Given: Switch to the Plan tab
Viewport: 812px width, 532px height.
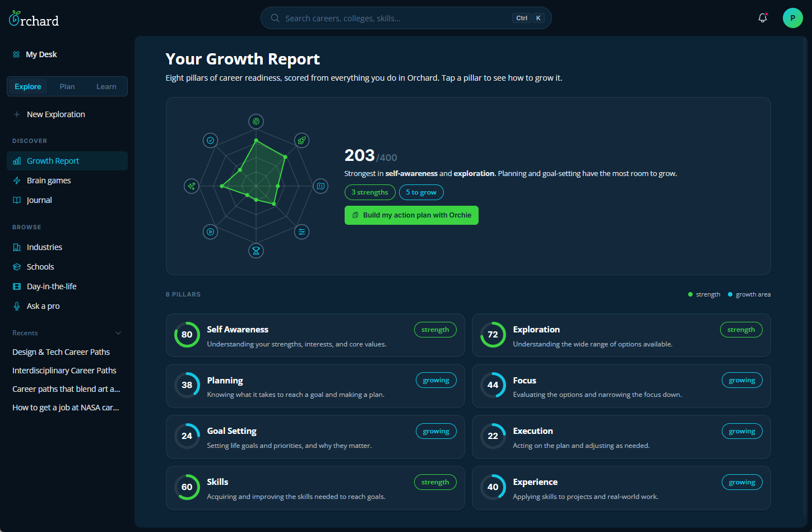Looking at the screenshot, I should pos(67,86).
